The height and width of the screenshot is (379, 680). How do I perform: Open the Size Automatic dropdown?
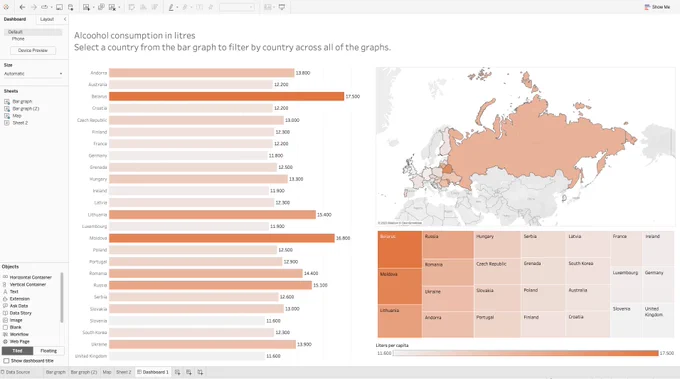click(x=33, y=74)
